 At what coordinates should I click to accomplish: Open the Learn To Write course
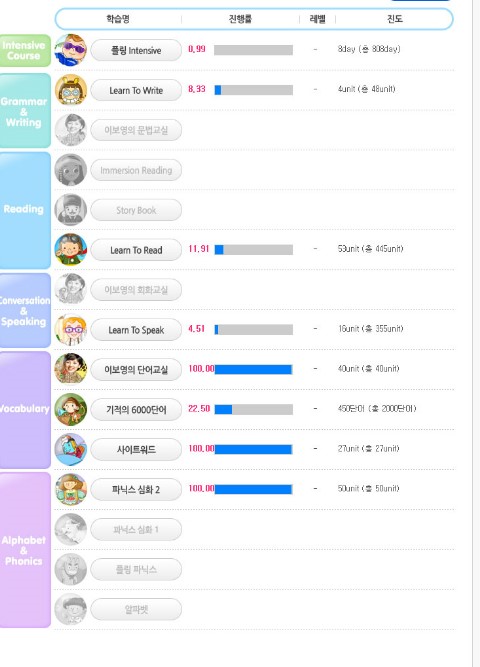pos(136,90)
